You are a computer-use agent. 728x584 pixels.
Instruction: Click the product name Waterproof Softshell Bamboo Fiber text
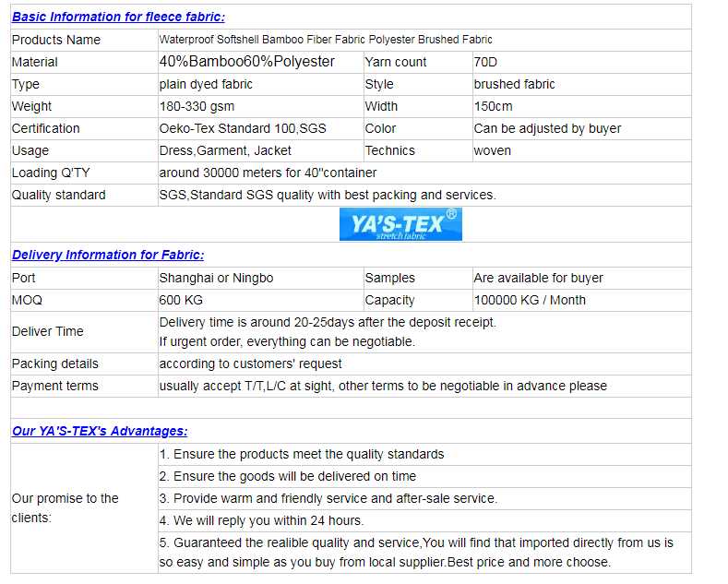326,40
